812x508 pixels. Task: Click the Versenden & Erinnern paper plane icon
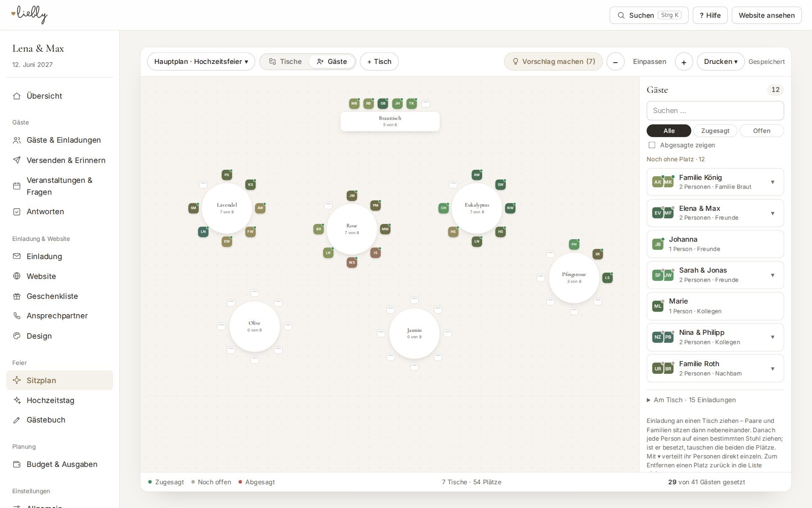coord(17,160)
